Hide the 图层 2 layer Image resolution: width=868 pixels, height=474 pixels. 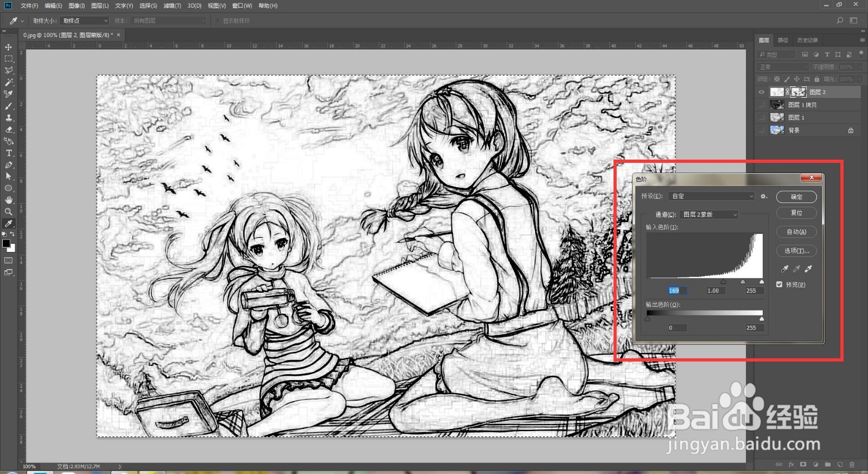click(x=761, y=92)
